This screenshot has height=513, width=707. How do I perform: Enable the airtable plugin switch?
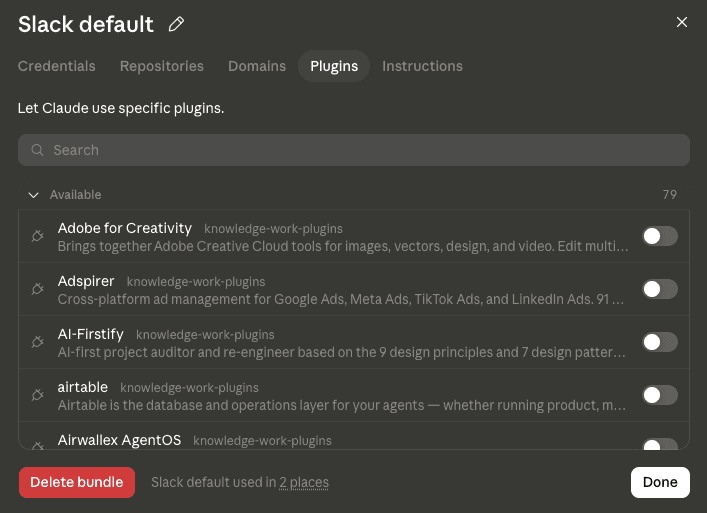(660, 395)
